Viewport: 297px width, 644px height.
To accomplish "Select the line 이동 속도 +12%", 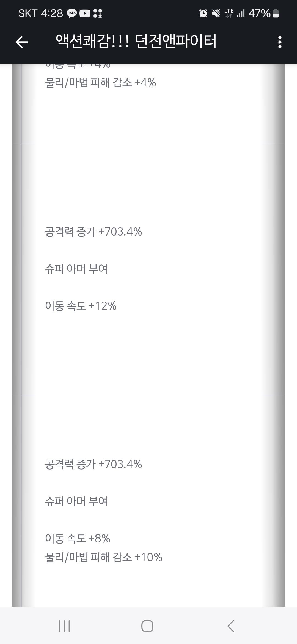I will pyautogui.click(x=81, y=306).
